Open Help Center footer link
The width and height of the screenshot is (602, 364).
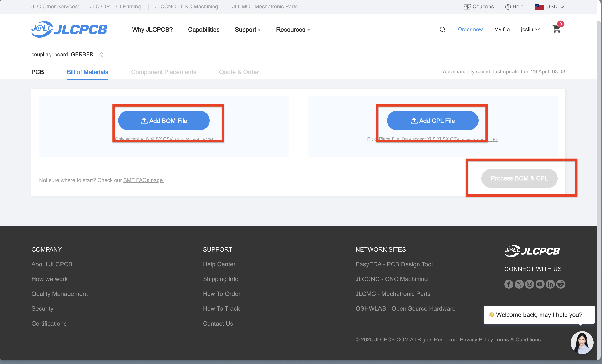[x=219, y=264]
